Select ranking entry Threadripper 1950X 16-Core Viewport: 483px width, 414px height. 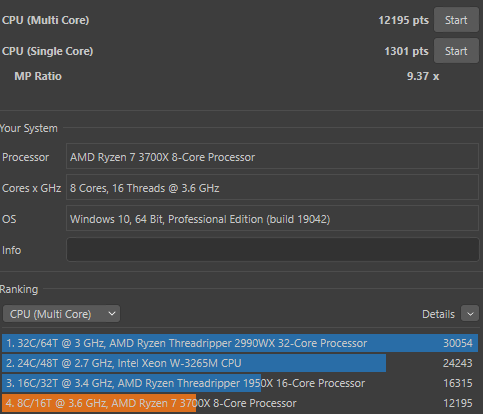(x=240, y=383)
